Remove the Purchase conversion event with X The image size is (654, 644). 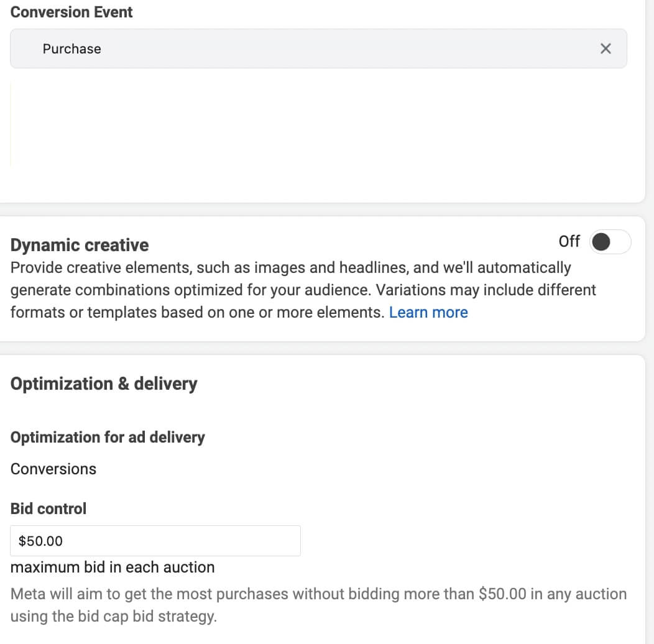coord(606,48)
